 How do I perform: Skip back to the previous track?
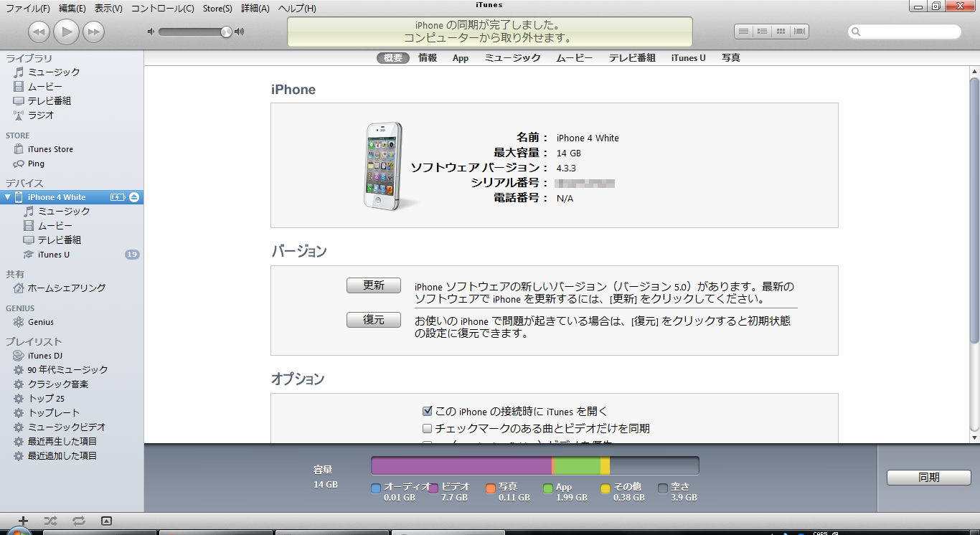(x=39, y=32)
